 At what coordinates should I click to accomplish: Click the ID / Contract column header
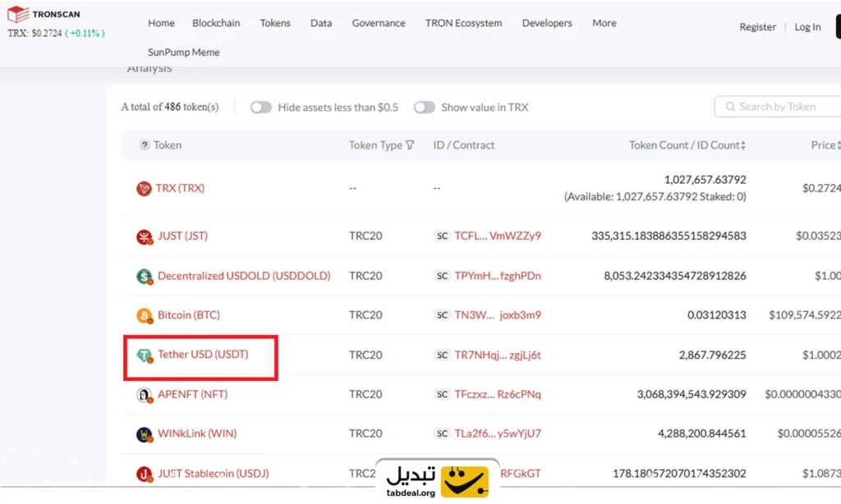tap(464, 144)
